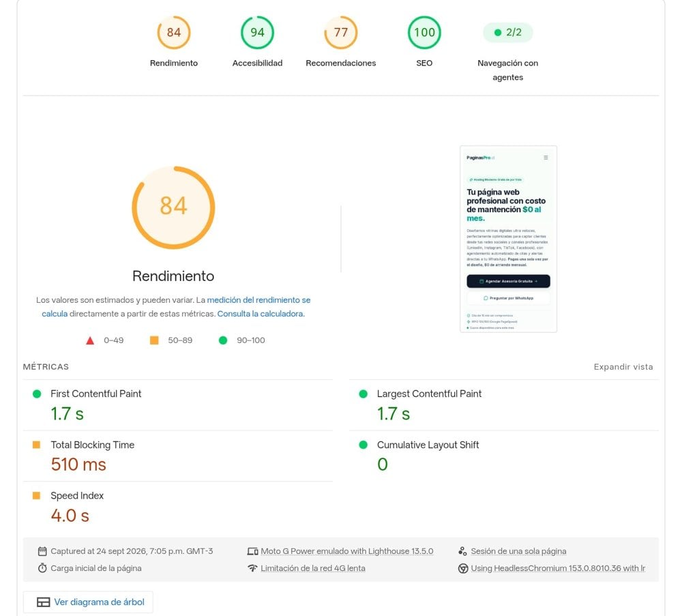
Task: Click the 4.0 s Speed Index value
Action: coord(70,516)
